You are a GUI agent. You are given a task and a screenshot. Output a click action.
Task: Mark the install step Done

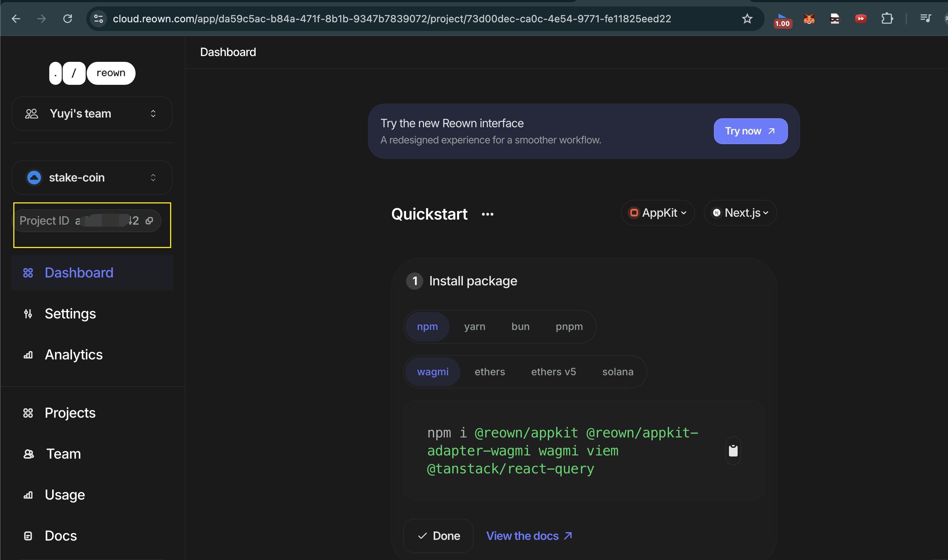[x=438, y=536]
